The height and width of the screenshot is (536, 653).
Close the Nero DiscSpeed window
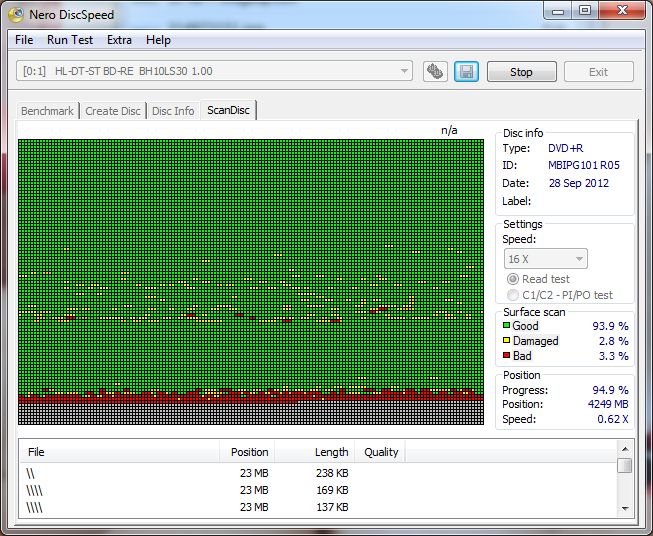[x=622, y=10]
